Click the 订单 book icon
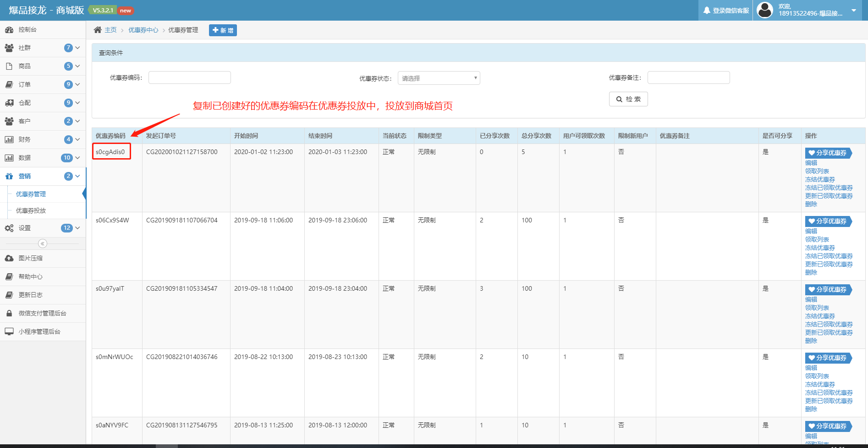Image resolution: width=868 pixels, height=448 pixels. click(9, 84)
